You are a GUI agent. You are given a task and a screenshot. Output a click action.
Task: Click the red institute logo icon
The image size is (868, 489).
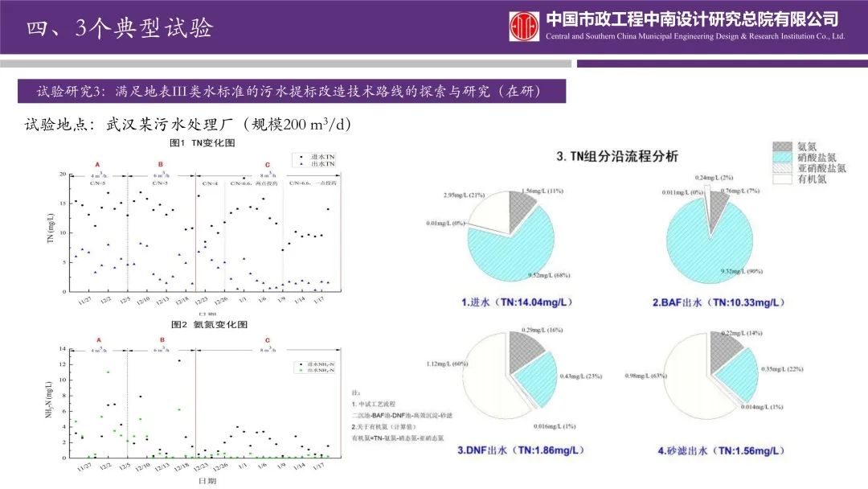(524, 26)
